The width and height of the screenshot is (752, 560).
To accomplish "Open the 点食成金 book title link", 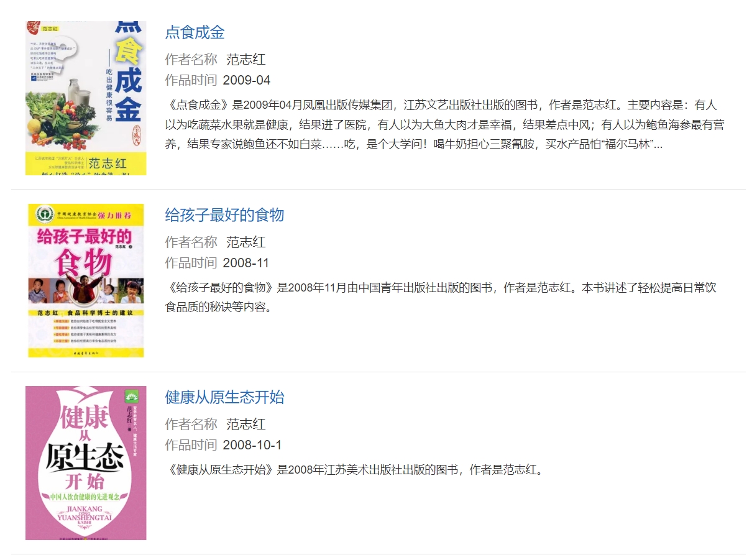I will click(195, 32).
